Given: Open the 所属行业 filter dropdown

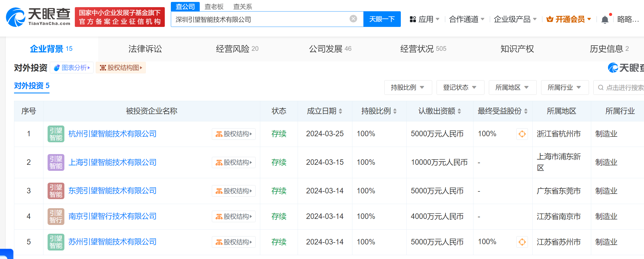Looking at the screenshot, I should point(564,88).
